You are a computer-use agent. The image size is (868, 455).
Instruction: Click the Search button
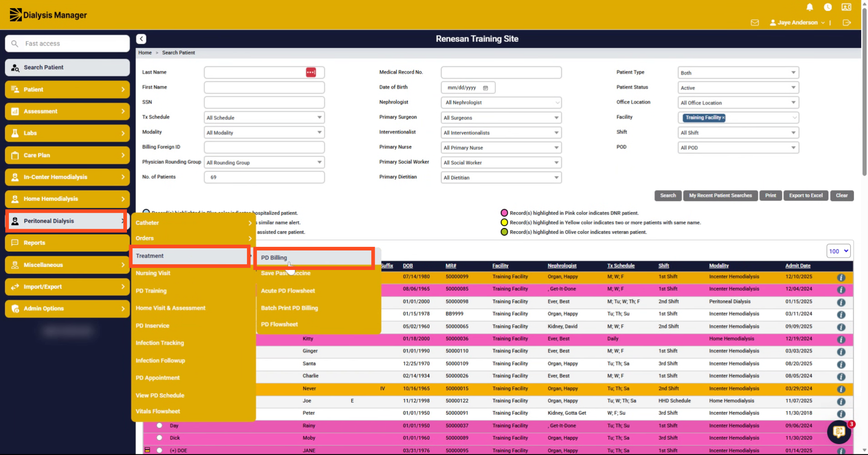(668, 196)
